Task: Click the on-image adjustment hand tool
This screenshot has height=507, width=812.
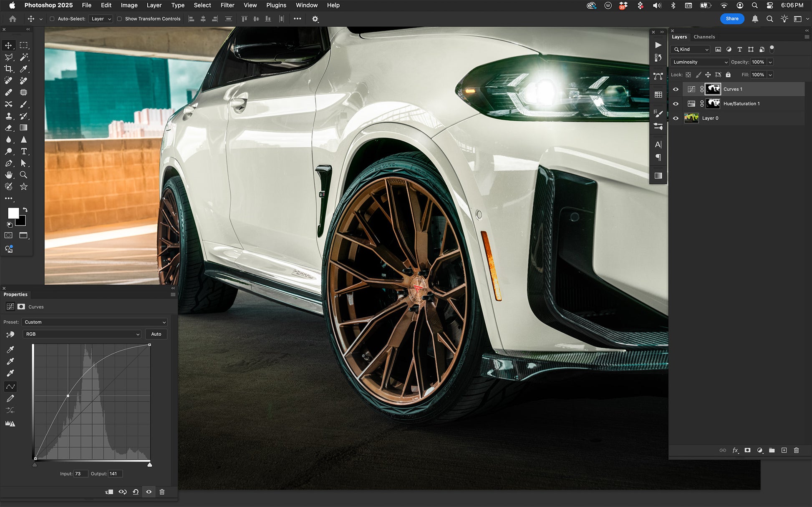Action: [10, 334]
